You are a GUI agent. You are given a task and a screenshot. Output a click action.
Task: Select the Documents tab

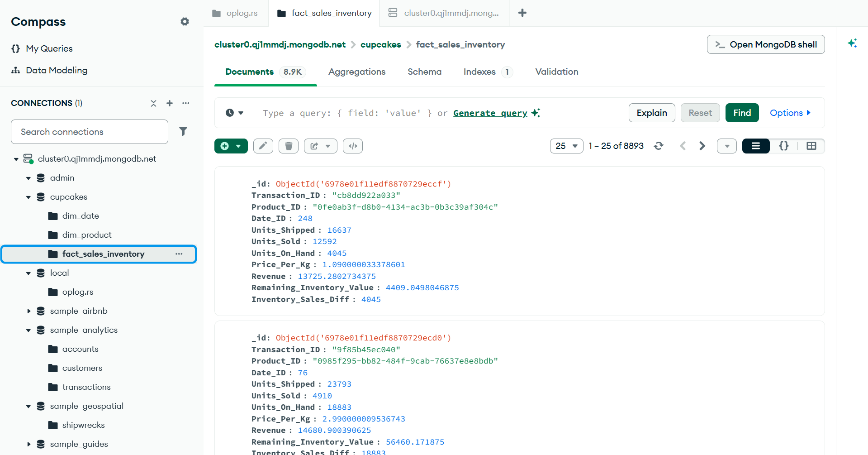pos(266,72)
